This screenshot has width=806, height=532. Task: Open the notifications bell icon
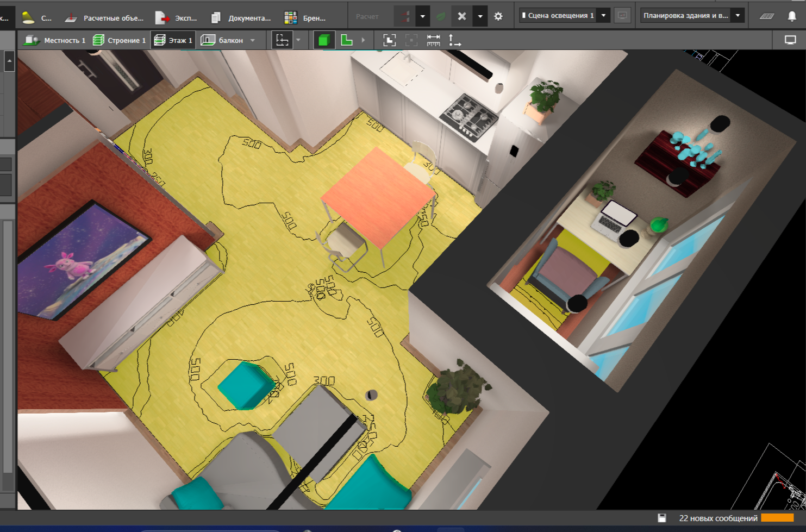[792, 16]
